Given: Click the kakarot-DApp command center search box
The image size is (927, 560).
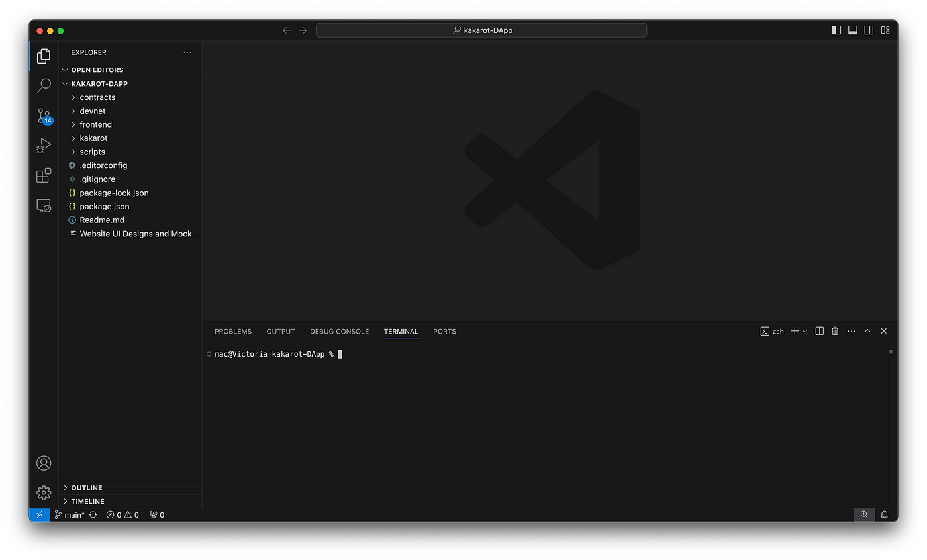Looking at the screenshot, I should coord(481,30).
